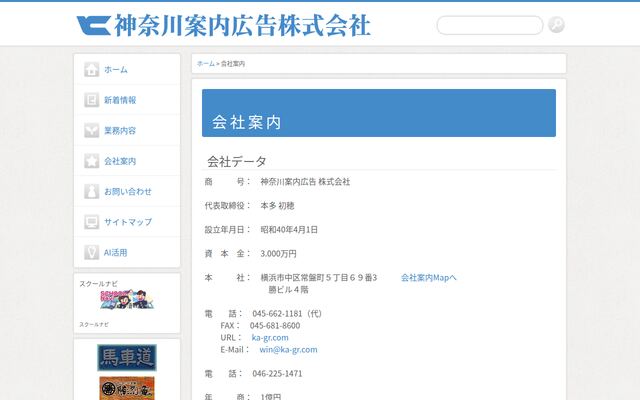Open the orange banner below 馬車道

click(x=127, y=388)
